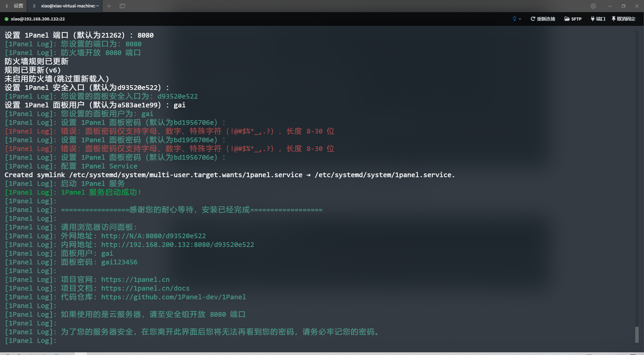Screen dimensions: 644x355
Task: Click the 设置 1Panel 面板用户 prompt line
Action: click(95, 105)
